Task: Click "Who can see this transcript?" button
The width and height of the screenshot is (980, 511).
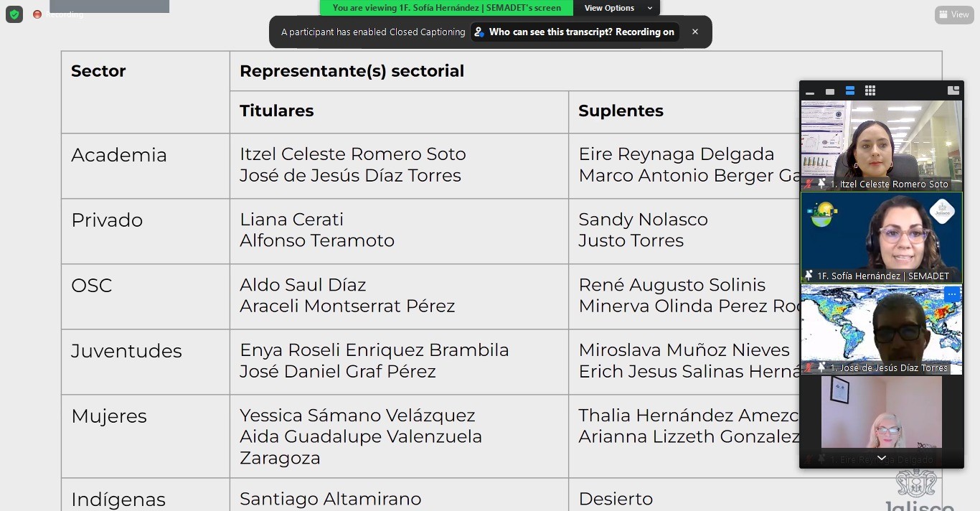Action: click(575, 32)
